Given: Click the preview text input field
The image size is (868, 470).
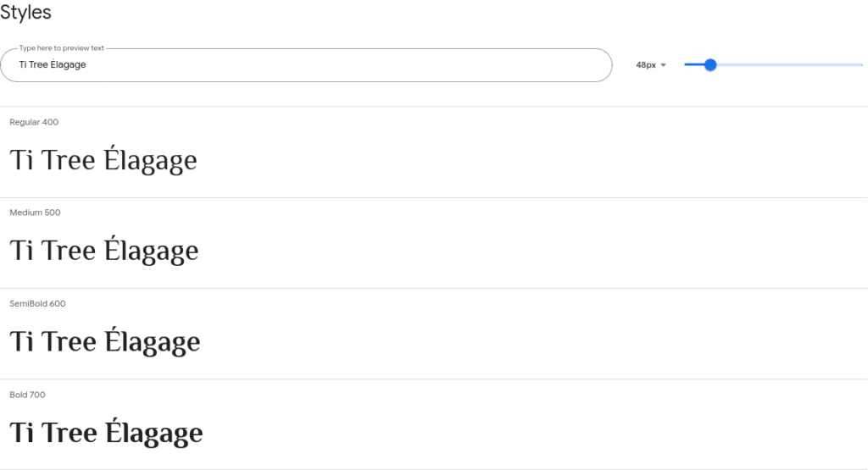Looking at the screenshot, I should pos(306,65).
